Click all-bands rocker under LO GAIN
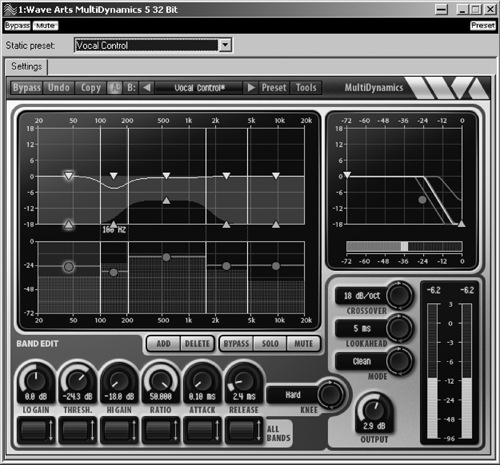This screenshot has width=500, height=465. point(36,430)
